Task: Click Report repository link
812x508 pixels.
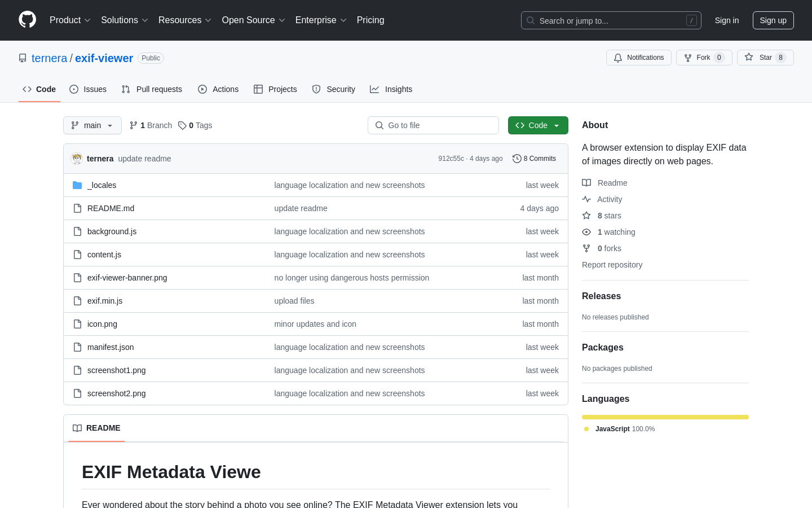Action: coord(612,265)
